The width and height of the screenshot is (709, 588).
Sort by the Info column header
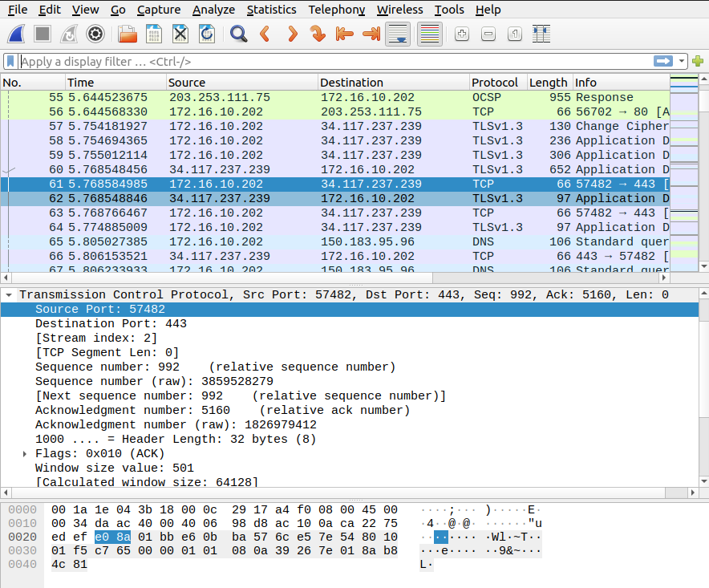622,83
